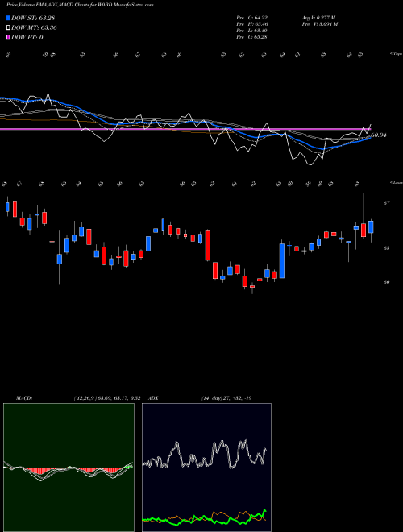The height and width of the screenshot is (532, 403).
Task: Click the white DOW MT legend swatch
Action: (x=9, y=27)
